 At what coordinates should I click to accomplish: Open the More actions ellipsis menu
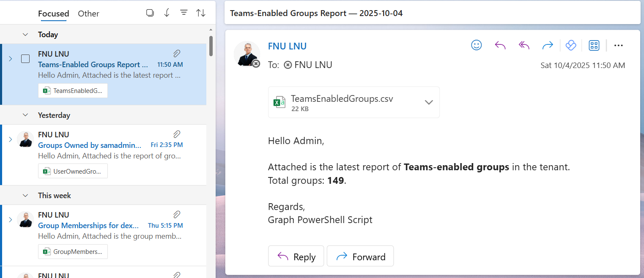click(x=618, y=45)
